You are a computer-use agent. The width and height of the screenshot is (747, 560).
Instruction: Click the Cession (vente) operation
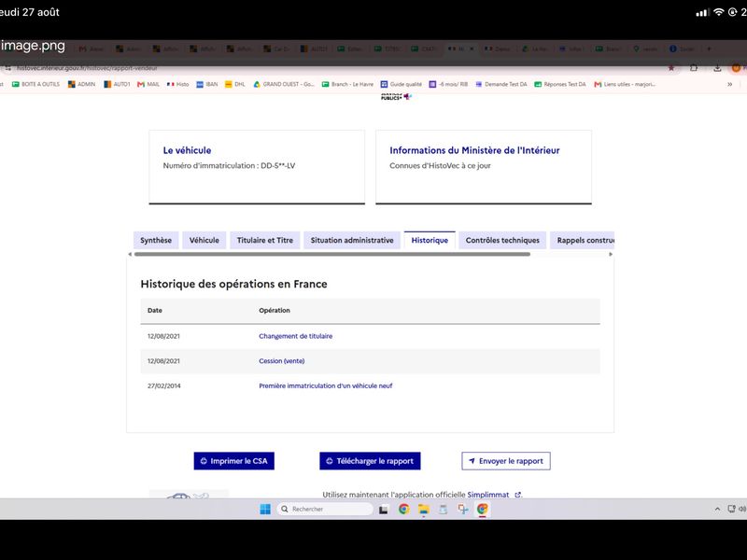coord(282,361)
